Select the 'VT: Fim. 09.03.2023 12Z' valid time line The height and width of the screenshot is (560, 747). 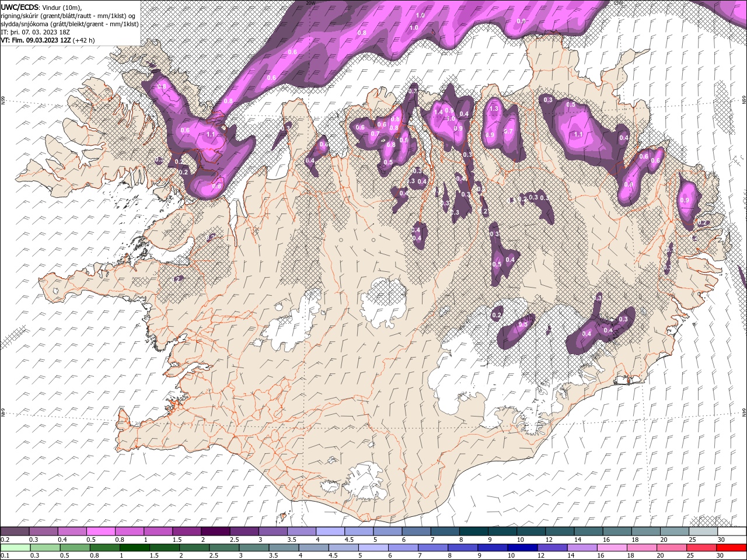tap(48, 40)
